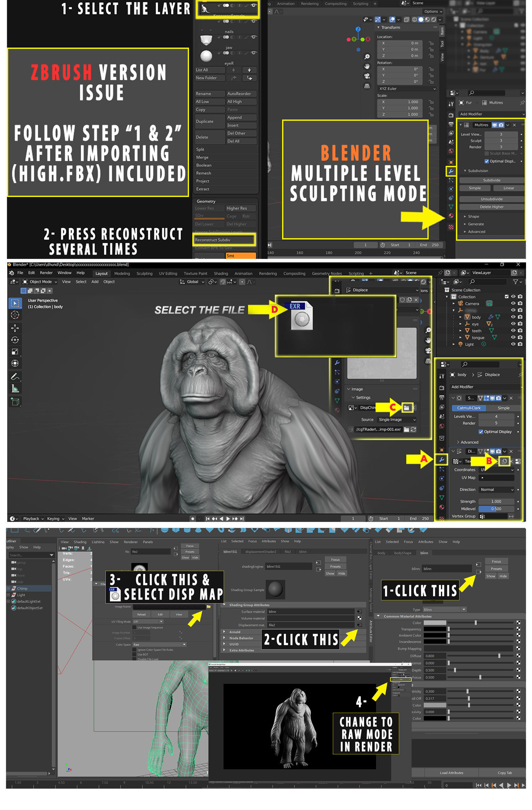This screenshot has height=810, width=532.
Task: Hide body object with its outliner eye icon
Action: click(513, 317)
